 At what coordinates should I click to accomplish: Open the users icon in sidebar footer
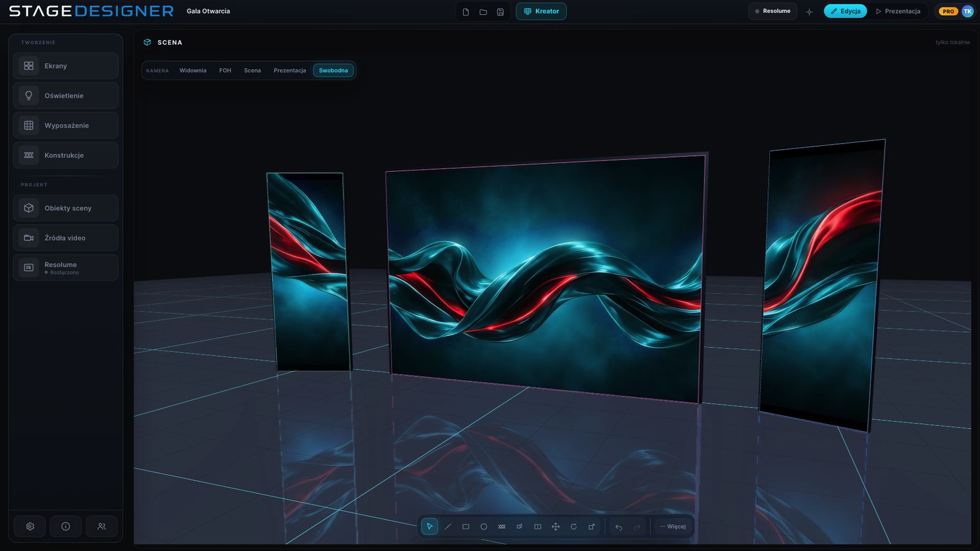coord(102,526)
